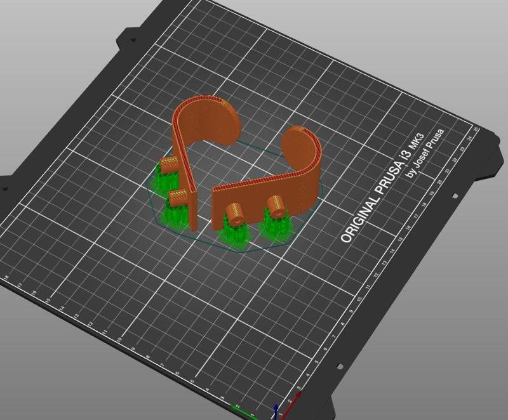
Task: Click the upper peg on the left clip
Action: click(x=168, y=164)
